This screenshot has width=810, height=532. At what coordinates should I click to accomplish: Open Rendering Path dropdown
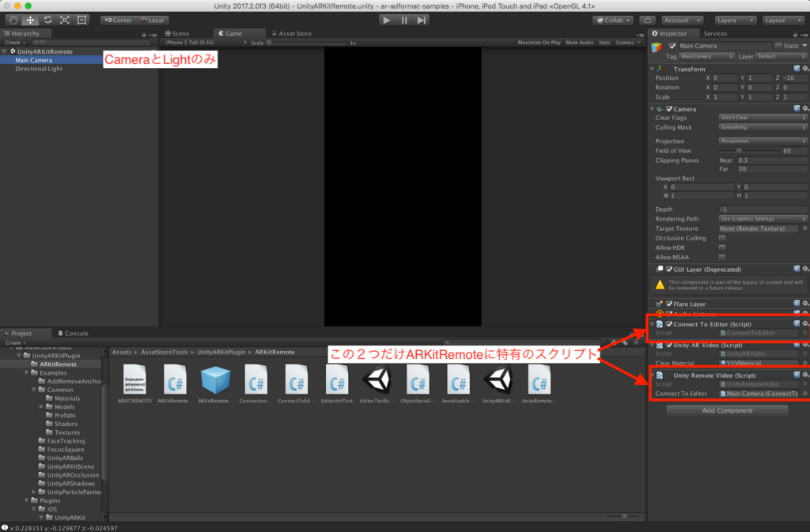point(763,219)
